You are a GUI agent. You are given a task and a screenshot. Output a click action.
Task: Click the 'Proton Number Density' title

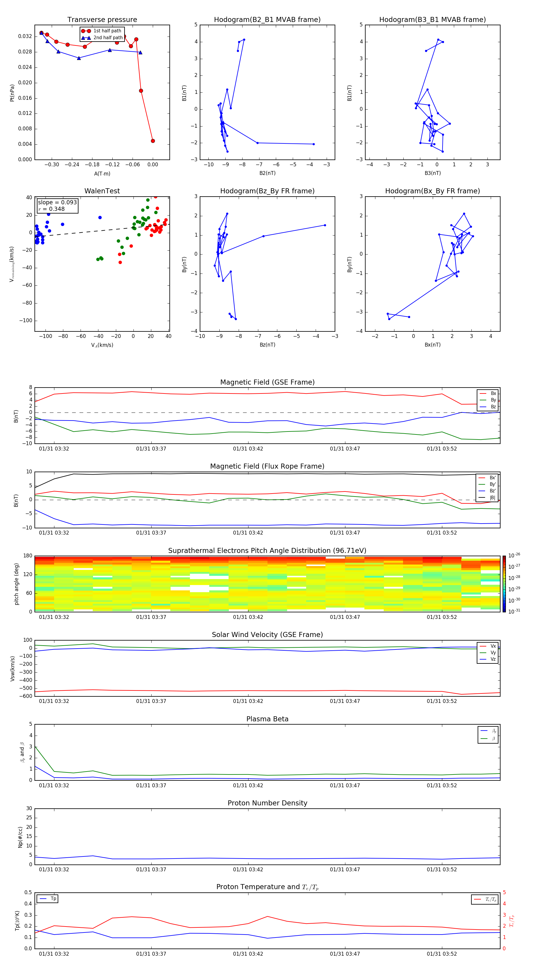[267, 803]
